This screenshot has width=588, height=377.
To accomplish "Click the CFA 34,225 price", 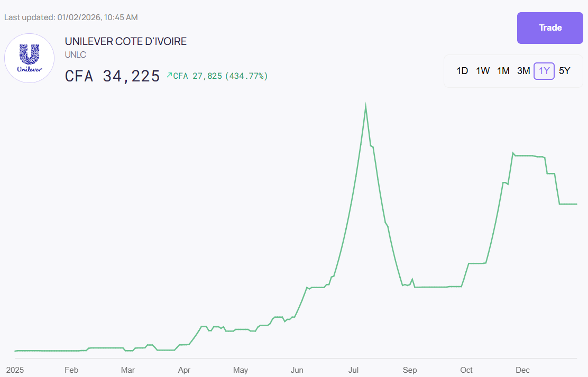I will click(112, 76).
